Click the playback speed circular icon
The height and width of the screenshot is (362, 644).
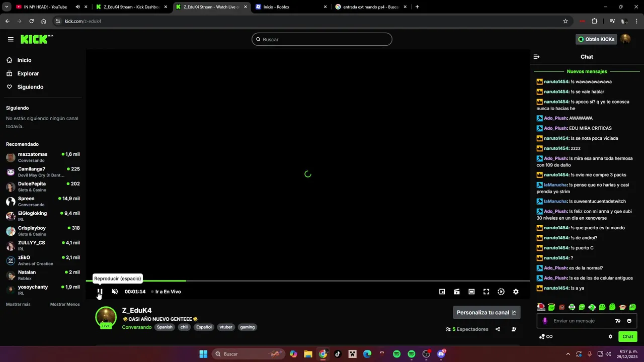(x=501, y=292)
